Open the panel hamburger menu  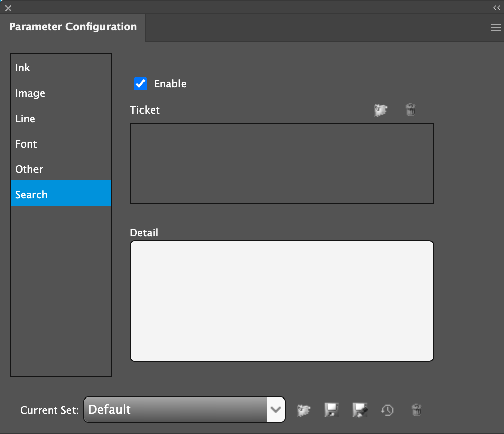point(495,28)
